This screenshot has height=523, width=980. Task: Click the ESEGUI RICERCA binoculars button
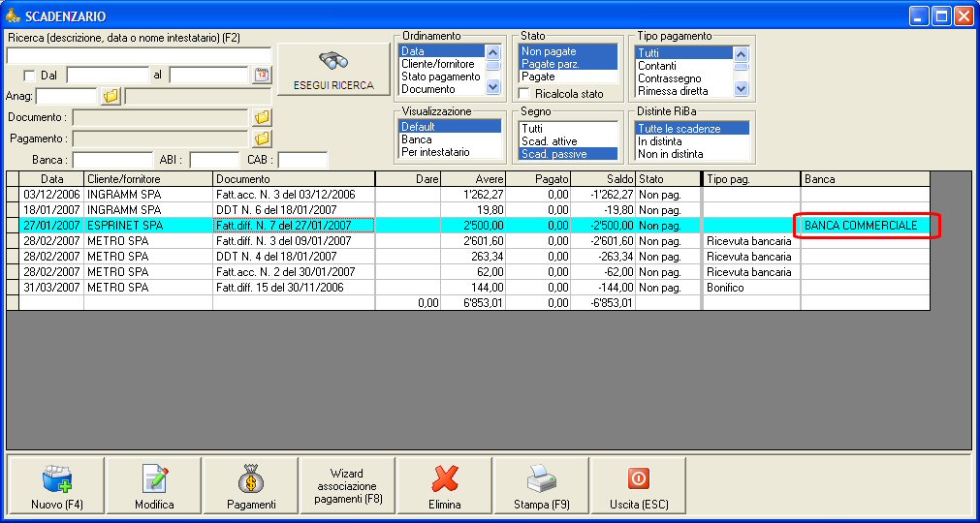point(333,70)
